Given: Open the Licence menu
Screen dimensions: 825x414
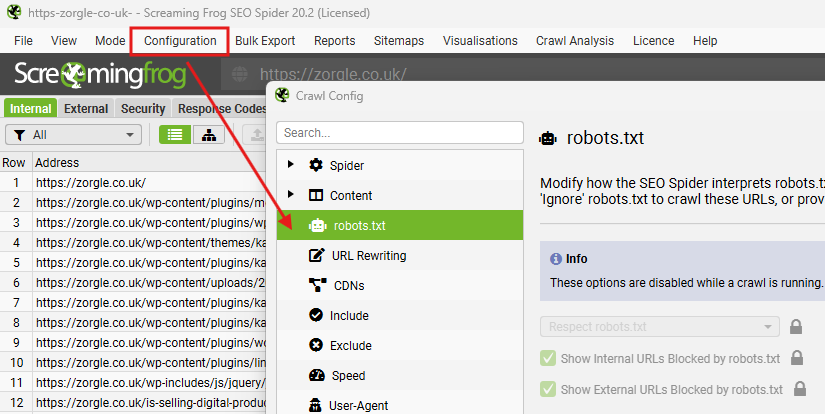Looking at the screenshot, I should 653,41.
